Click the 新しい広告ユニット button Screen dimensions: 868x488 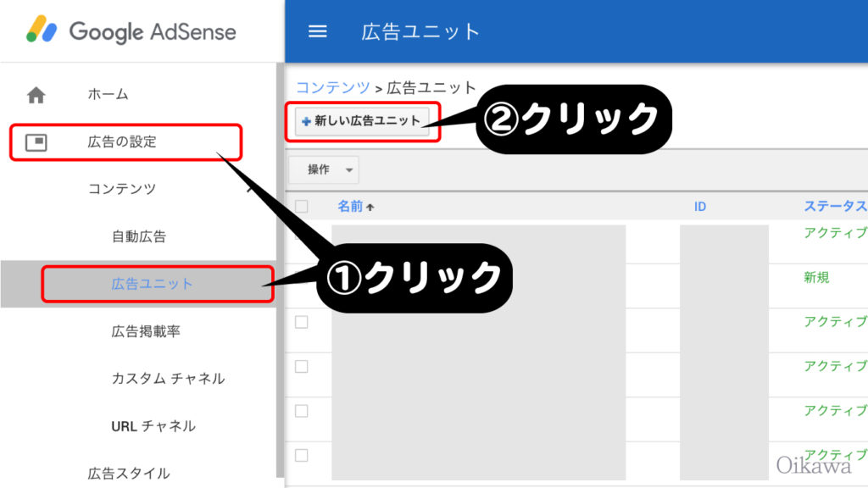click(x=363, y=121)
